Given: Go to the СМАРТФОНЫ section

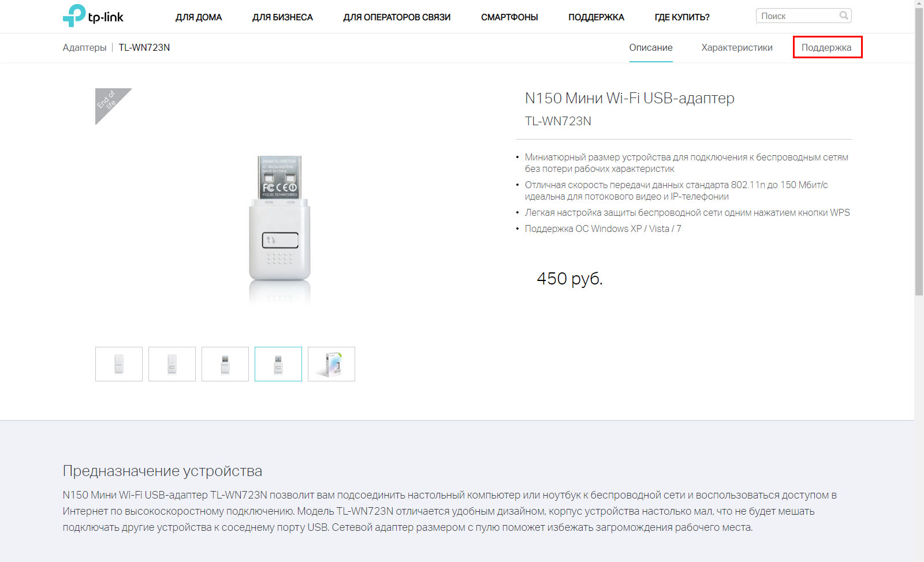Looking at the screenshot, I should 509,17.
